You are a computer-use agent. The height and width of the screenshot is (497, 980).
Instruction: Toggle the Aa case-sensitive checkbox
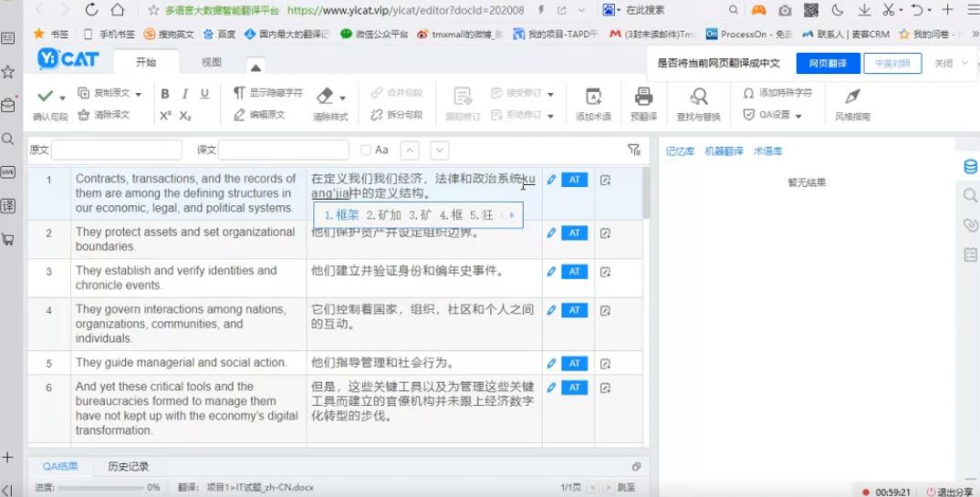point(366,150)
